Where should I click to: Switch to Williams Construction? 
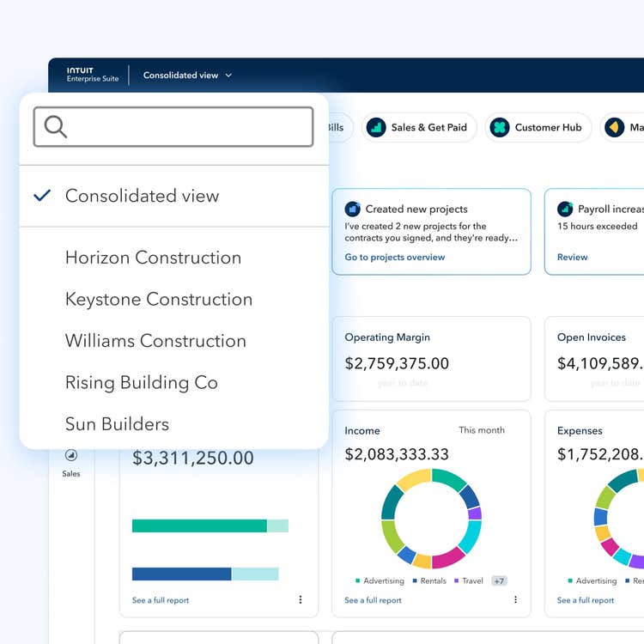pyautogui.click(x=155, y=341)
